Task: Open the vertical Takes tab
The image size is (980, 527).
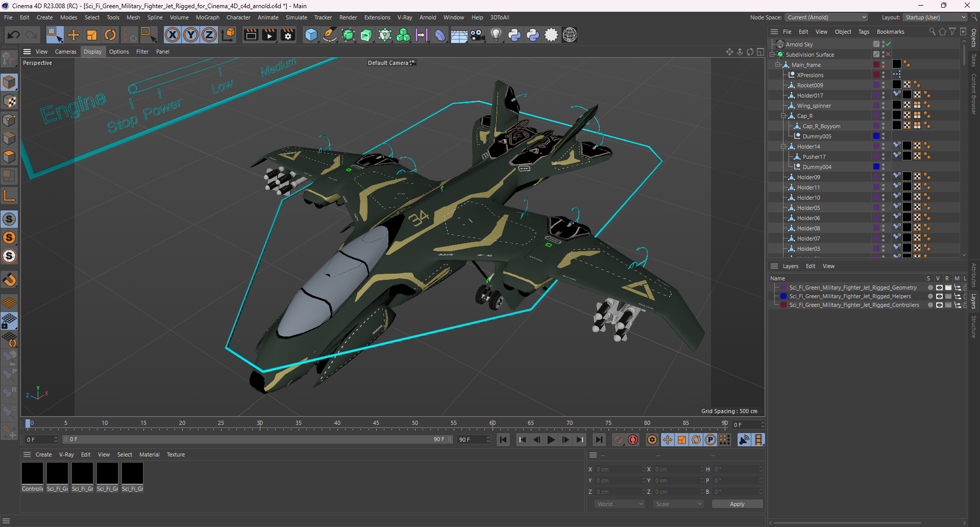Action: coord(974,60)
